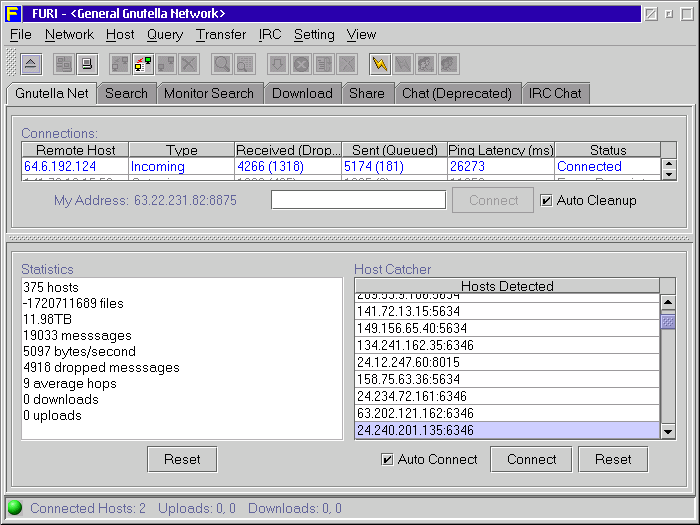Image resolution: width=700 pixels, height=525 pixels.
Task: Click the Connected status cell
Action: [x=608, y=166]
